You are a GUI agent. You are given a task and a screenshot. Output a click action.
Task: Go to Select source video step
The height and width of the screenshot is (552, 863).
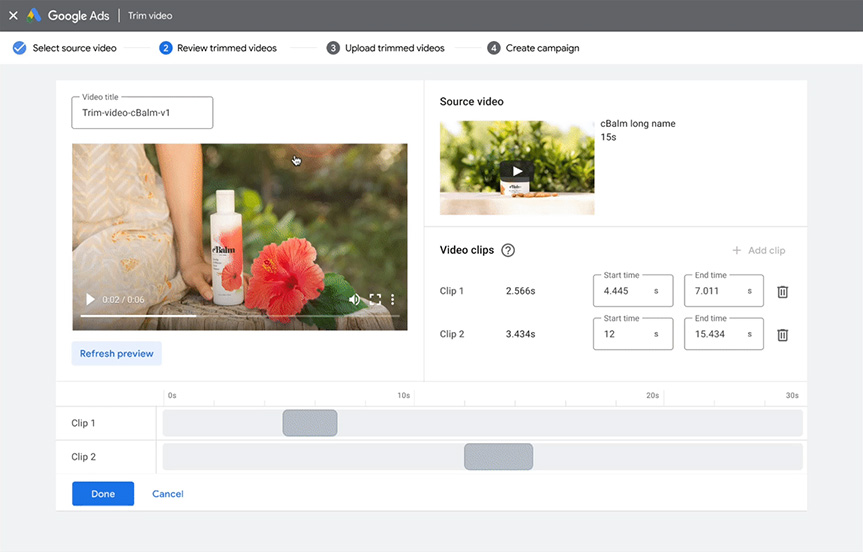click(65, 48)
